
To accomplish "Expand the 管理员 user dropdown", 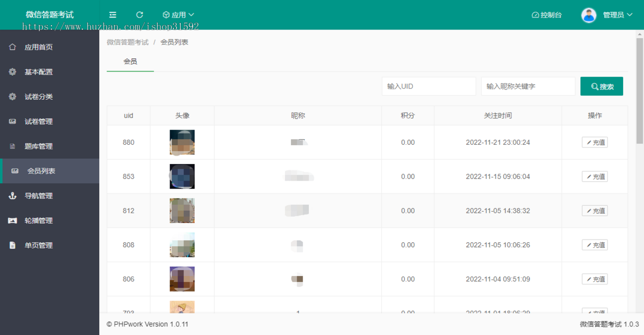I will coord(618,15).
